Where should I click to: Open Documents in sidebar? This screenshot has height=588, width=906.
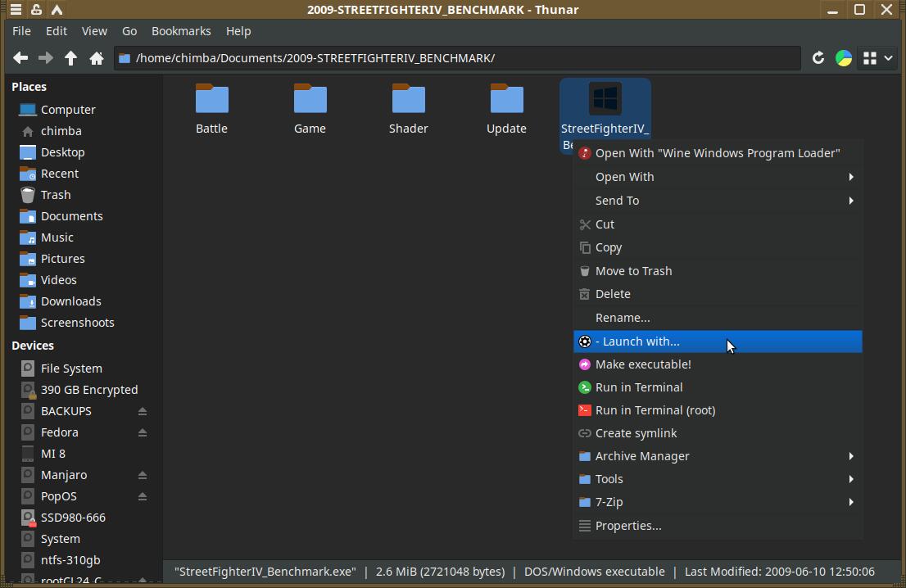click(x=82, y=216)
